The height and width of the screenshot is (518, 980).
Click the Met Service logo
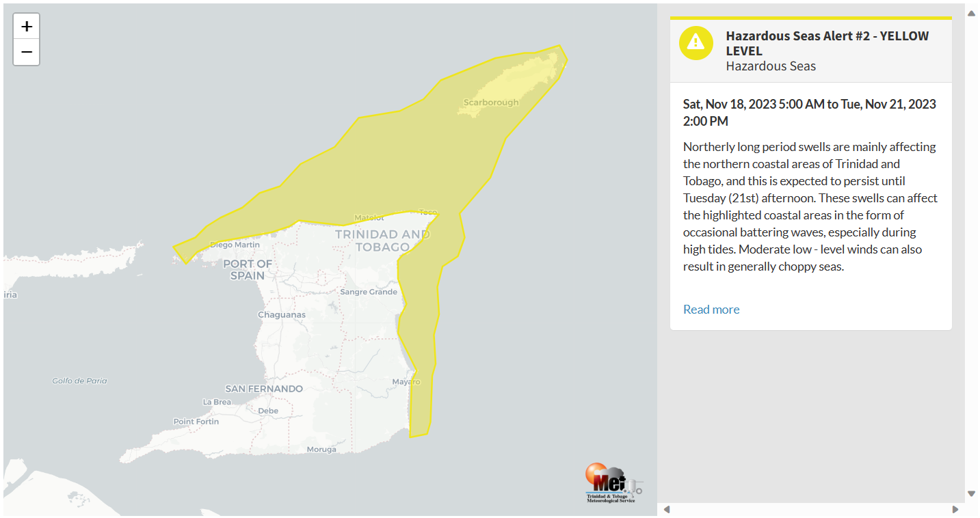[x=613, y=483]
